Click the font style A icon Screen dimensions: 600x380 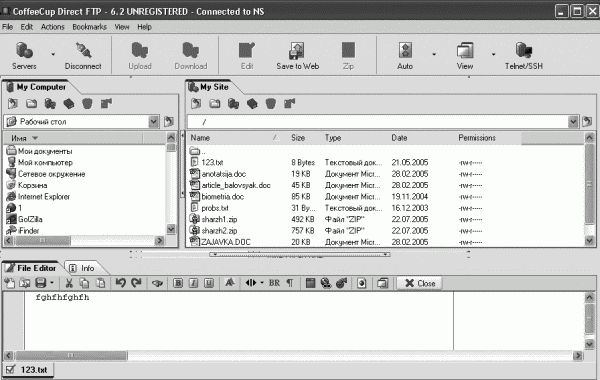point(230,283)
